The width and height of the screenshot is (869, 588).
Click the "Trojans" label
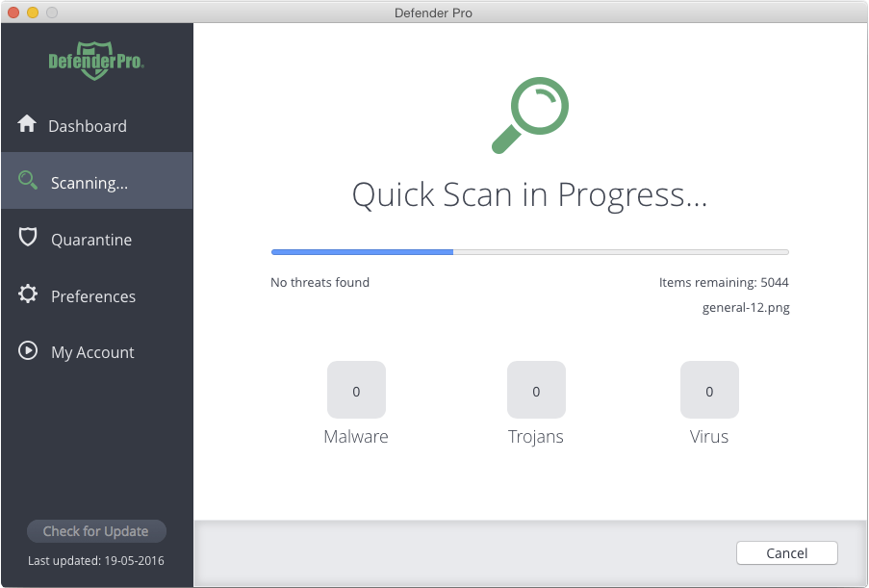pos(536,437)
